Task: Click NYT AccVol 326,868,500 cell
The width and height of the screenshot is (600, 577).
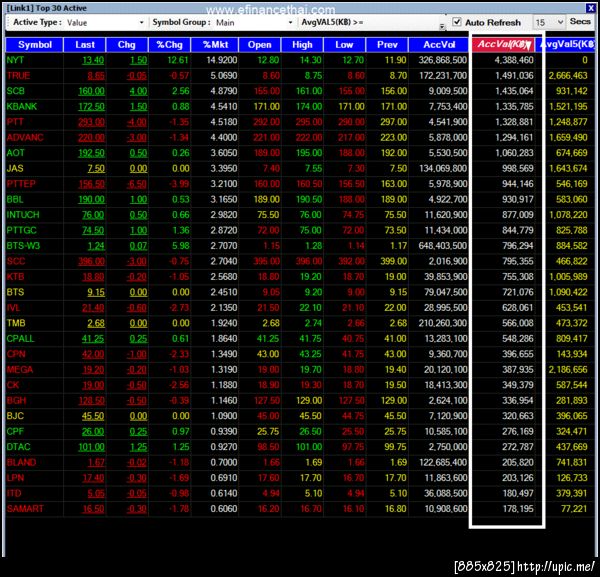Action: tap(442, 60)
